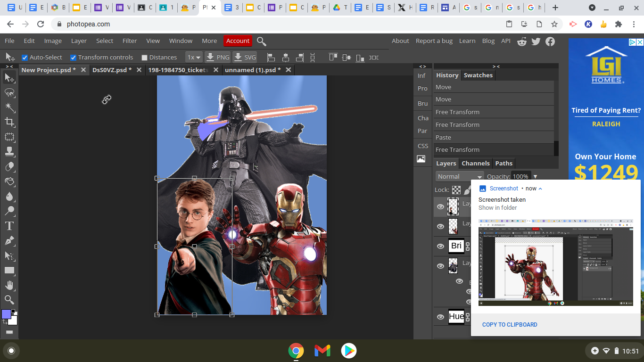Select the Rectangle shape tool
The height and width of the screenshot is (362, 644).
pos(9,270)
